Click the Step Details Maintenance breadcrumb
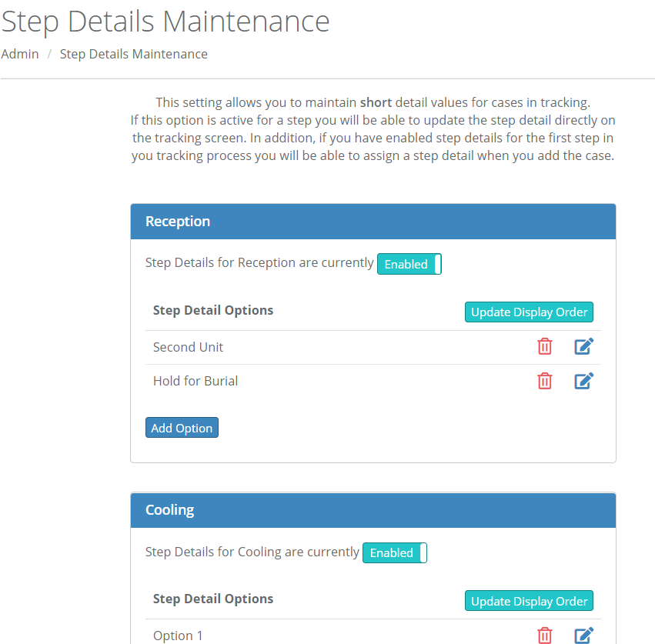Screen dimensions: 655x644 point(133,54)
